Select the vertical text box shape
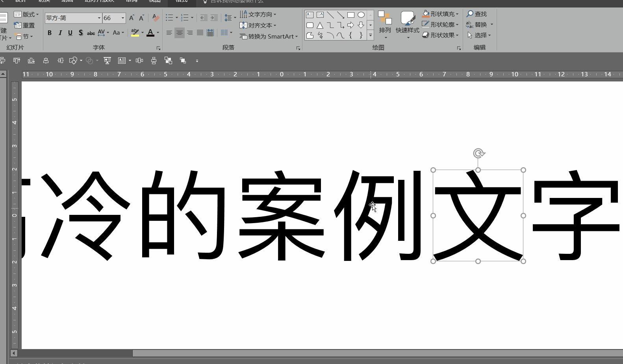This screenshot has width=623, height=364. (320, 15)
